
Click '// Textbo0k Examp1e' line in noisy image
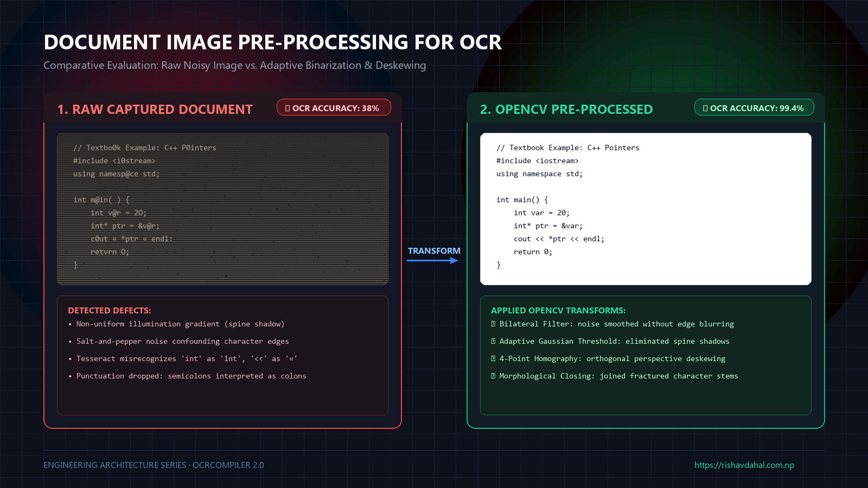tap(145, 147)
